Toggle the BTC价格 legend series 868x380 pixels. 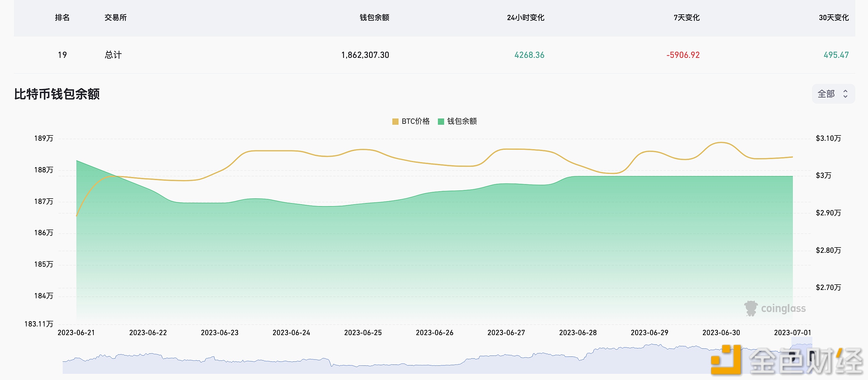point(411,121)
